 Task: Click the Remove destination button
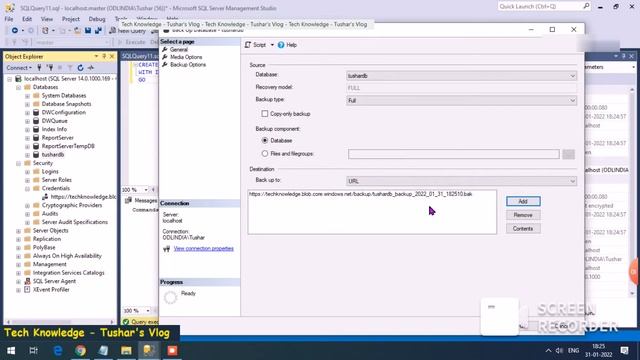coord(523,215)
